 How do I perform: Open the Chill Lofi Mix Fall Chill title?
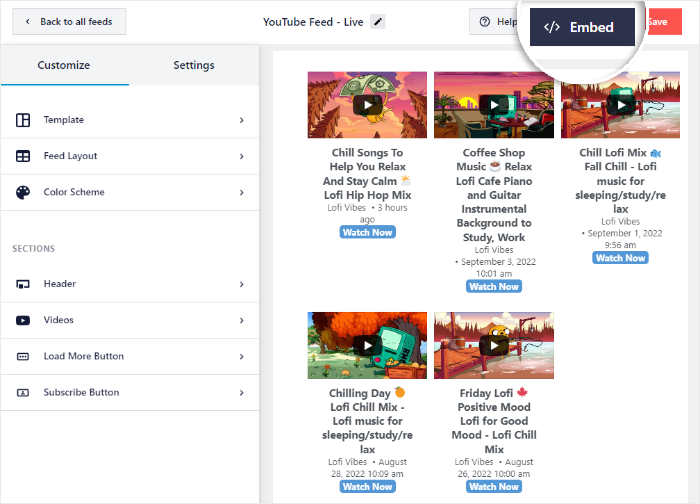click(x=621, y=181)
